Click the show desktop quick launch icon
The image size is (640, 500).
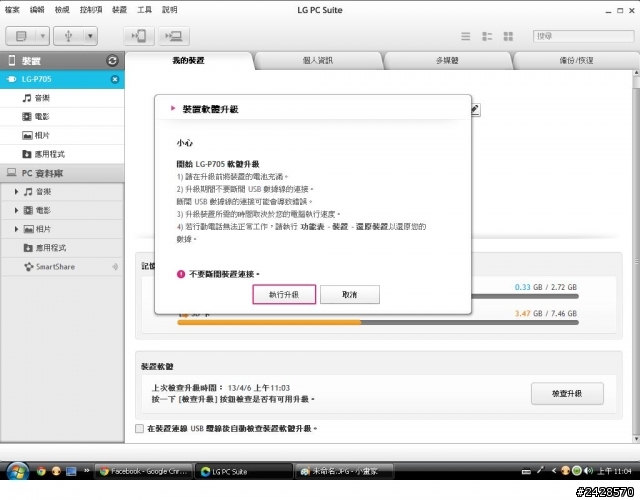71,471
